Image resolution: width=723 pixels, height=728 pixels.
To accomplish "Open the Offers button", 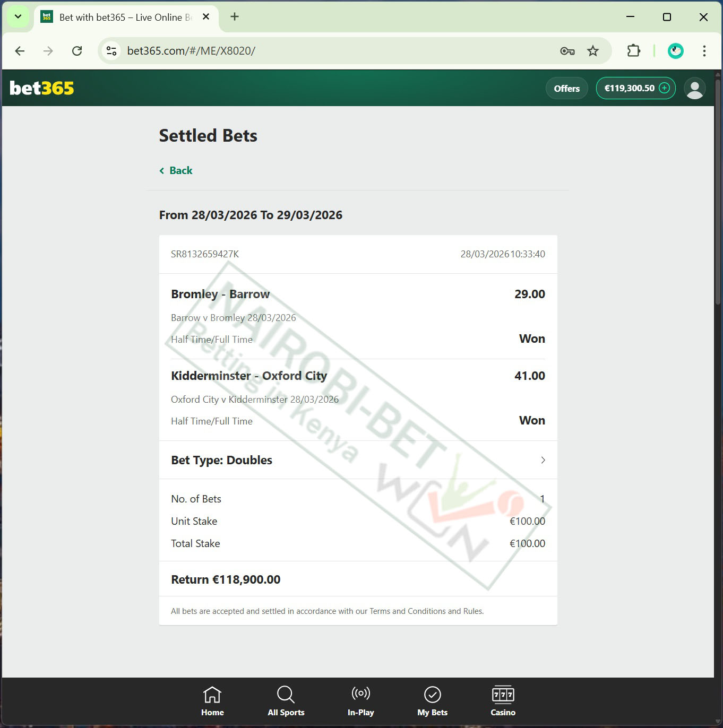I will click(566, 88).
